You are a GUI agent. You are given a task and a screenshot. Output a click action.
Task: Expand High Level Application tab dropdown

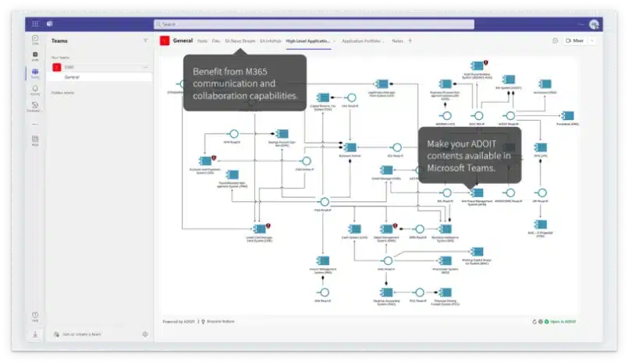pos(335,41)
